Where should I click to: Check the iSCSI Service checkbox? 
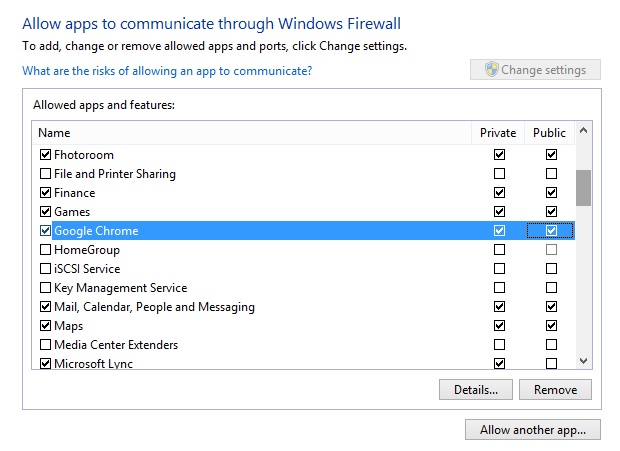45,269
